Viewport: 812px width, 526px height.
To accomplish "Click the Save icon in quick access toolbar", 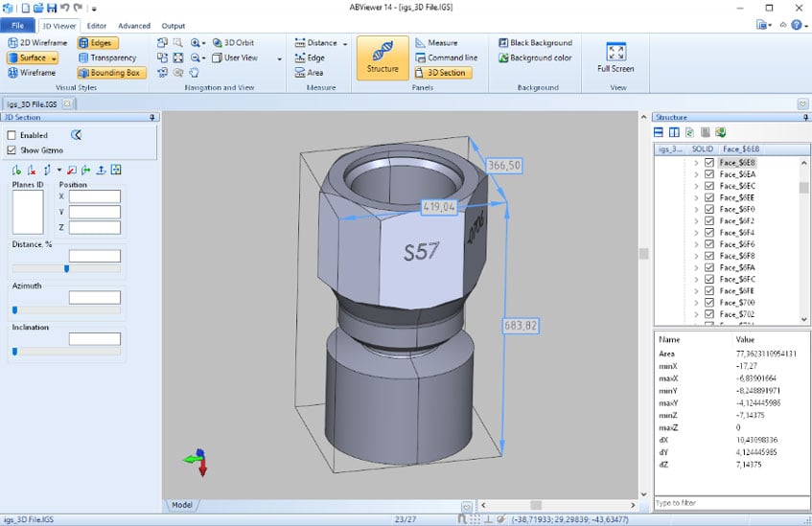I will tap(51, 8).
